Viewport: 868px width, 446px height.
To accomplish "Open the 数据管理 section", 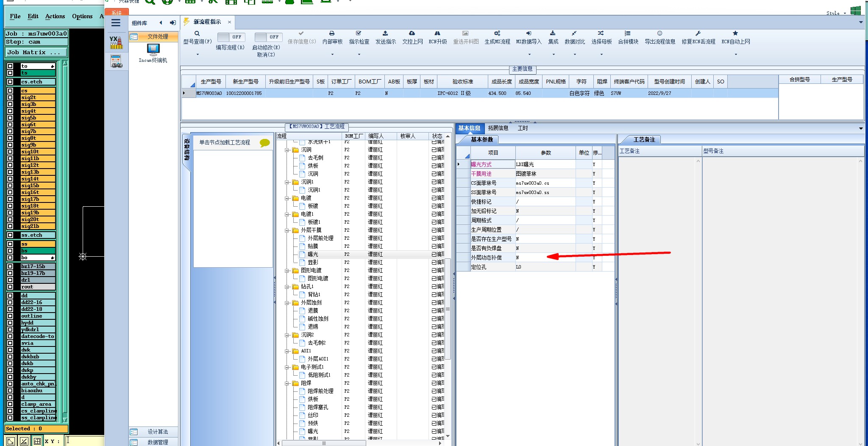I will (153, 442).
